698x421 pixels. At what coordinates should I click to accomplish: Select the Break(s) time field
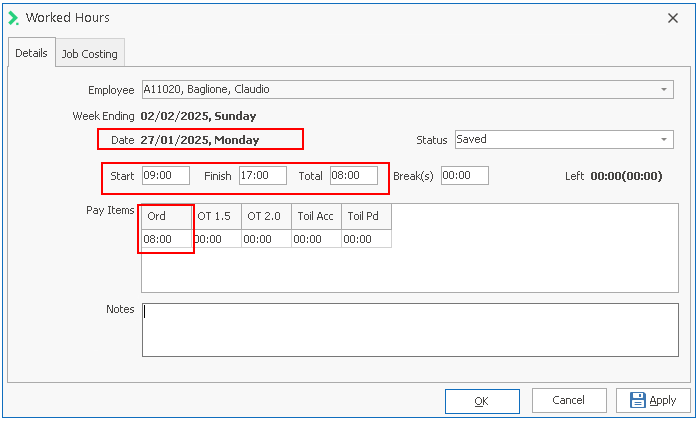point(464,176)
